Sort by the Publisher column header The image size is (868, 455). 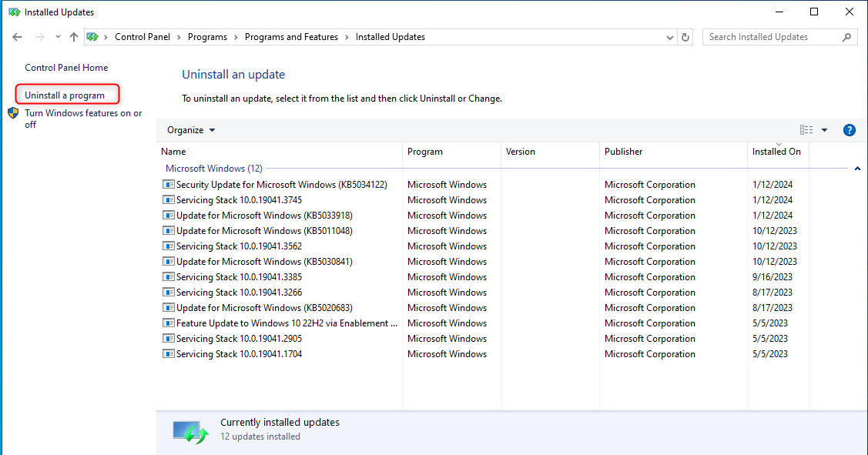click(x=673, y=152)
